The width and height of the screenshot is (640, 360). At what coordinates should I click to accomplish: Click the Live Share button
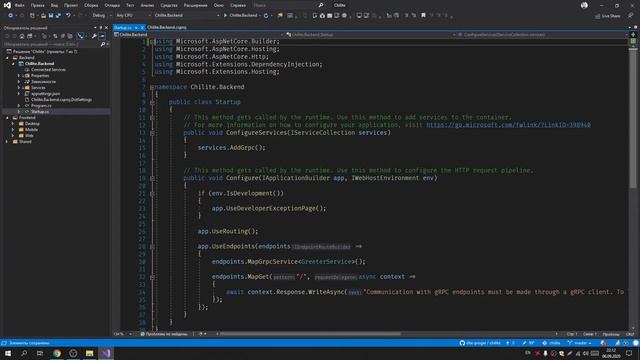608,16
